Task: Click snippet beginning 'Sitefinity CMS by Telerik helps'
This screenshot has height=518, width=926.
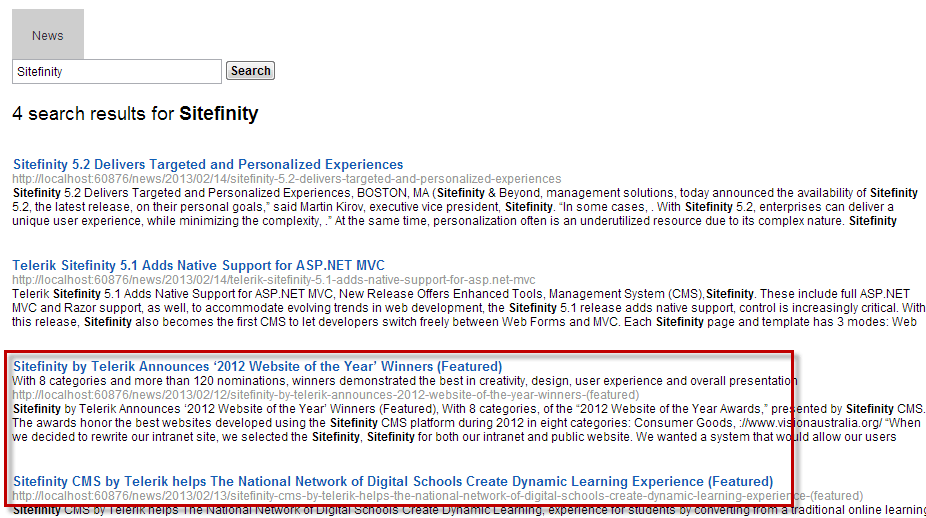Action: click(x=469, y=510)
